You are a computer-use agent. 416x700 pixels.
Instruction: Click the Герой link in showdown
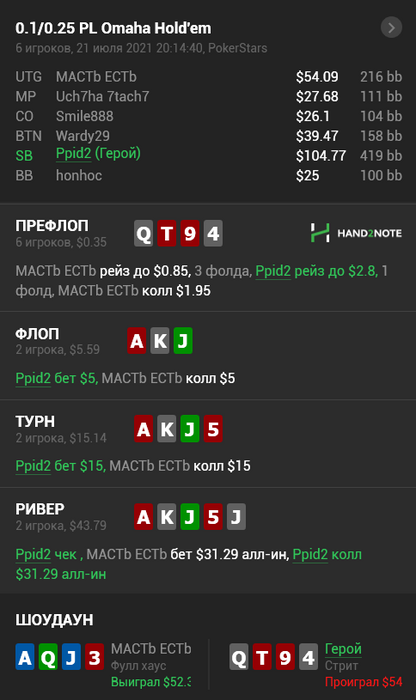pyautogui.click(x=343, y=649)
